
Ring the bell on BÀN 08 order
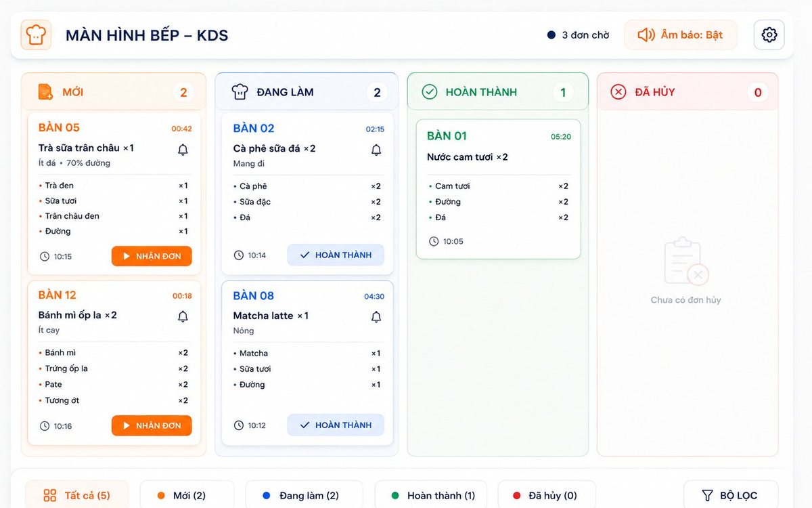(376, 316)
